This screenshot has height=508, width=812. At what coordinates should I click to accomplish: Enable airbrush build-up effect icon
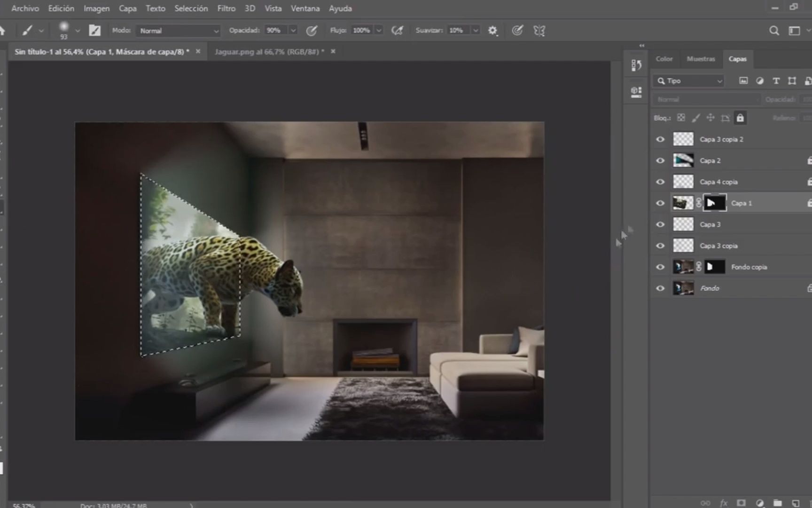397,31
